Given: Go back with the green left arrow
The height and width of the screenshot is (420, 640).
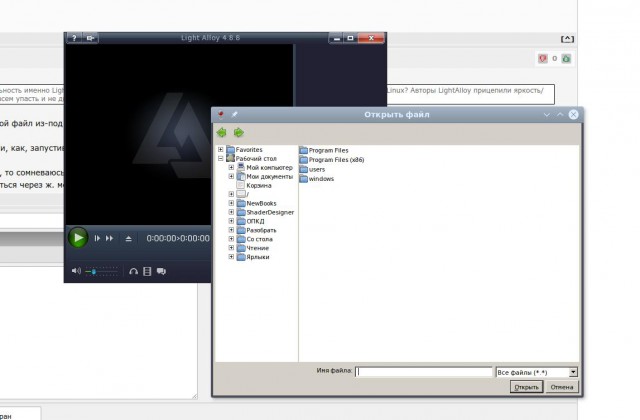Looking at the screenshot, I should (222, 132).
